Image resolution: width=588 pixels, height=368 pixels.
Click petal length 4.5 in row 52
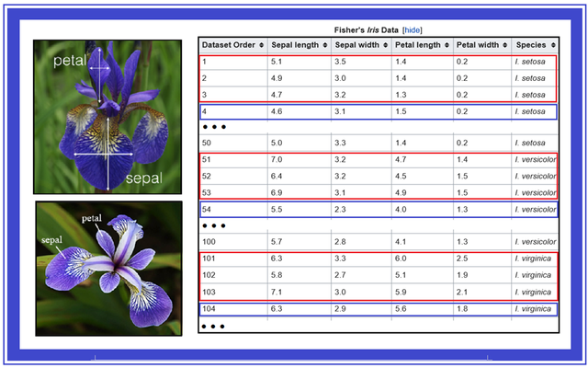point(401,176)
